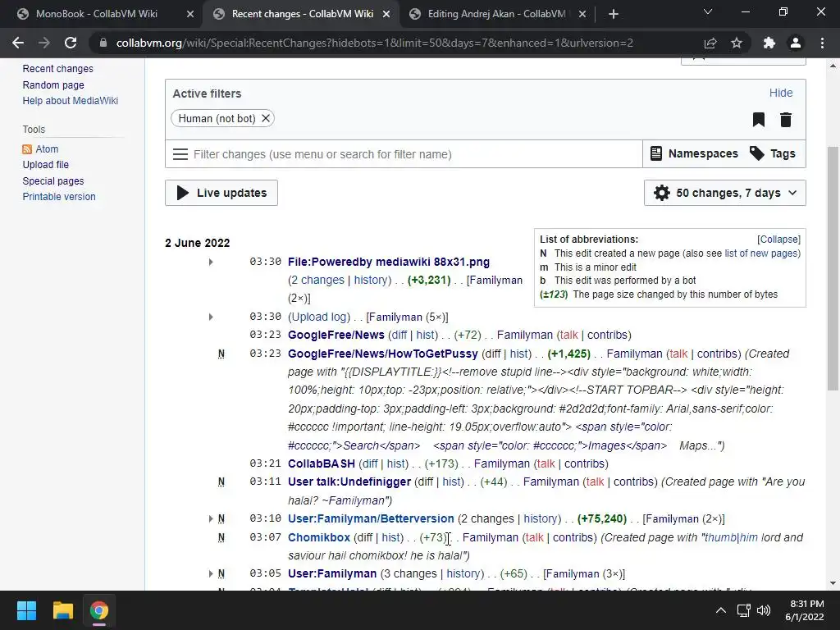The width and height of the screenshot is (840, 630).
Task: Open GoogleFree/News page link
Action: click(336, 335)
